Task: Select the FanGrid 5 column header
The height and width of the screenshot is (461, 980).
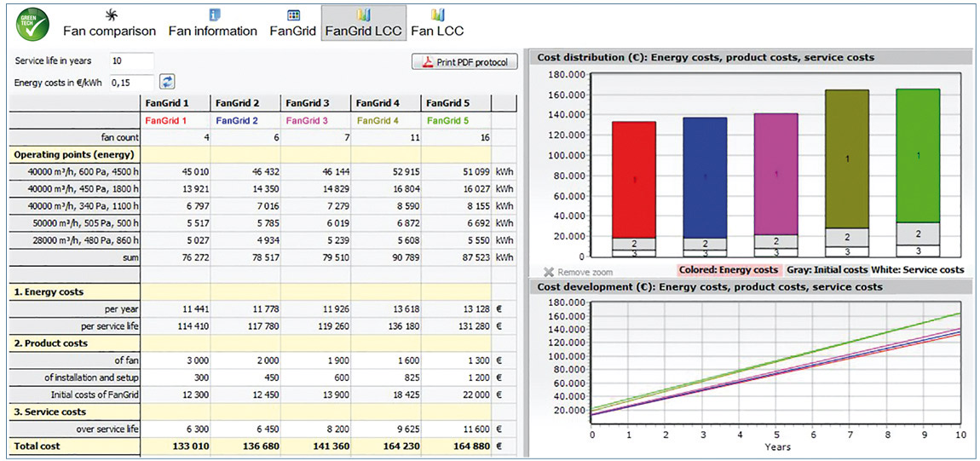Action: (x=456, y=102)
